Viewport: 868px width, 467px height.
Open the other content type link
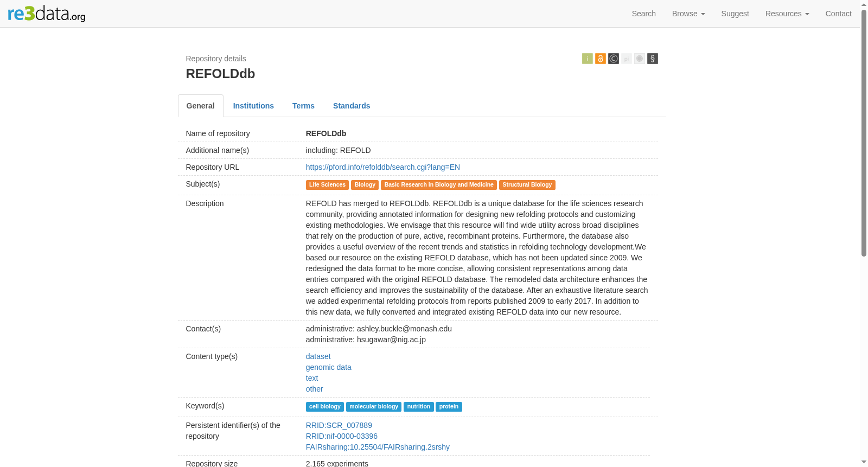pos(315,389)
